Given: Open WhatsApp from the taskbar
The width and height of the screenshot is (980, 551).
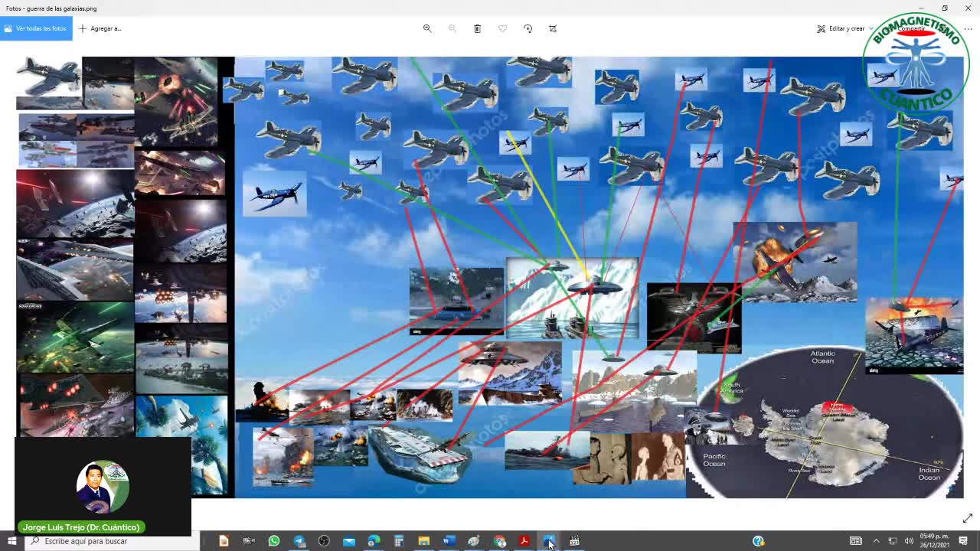Looking at the screenshot, I should (x=273, y=541).
